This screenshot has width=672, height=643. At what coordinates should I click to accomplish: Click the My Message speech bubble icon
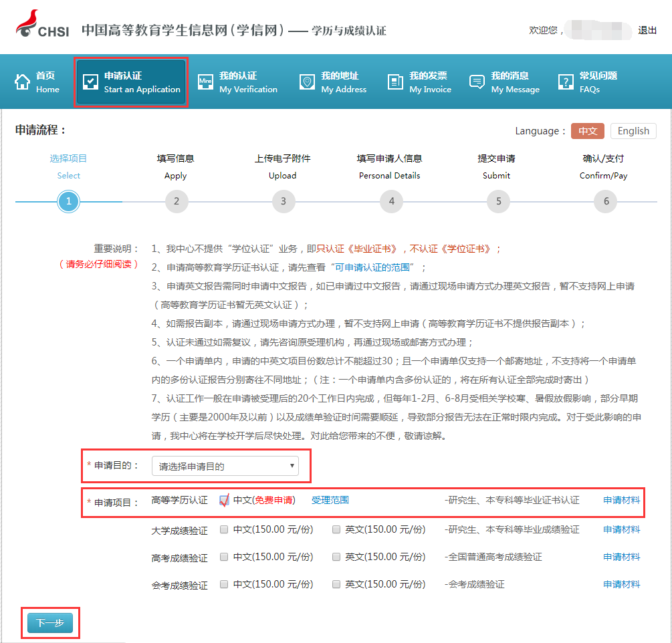point(477,82)
